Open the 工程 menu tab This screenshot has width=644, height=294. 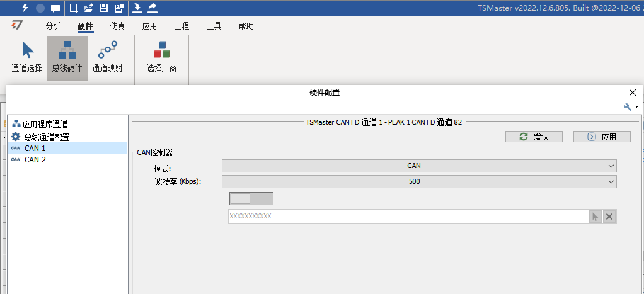181,26
